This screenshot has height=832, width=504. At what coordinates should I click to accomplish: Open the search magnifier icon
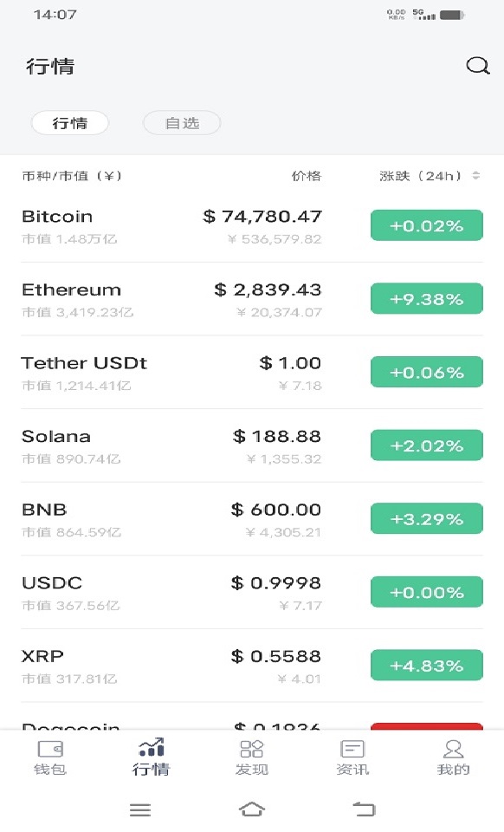tap(477, 66)
